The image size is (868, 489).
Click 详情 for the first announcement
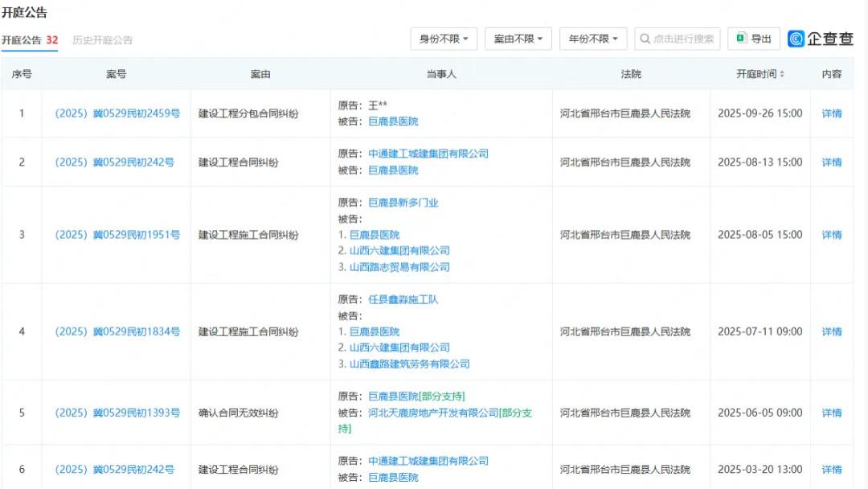[x=832, y=113]
